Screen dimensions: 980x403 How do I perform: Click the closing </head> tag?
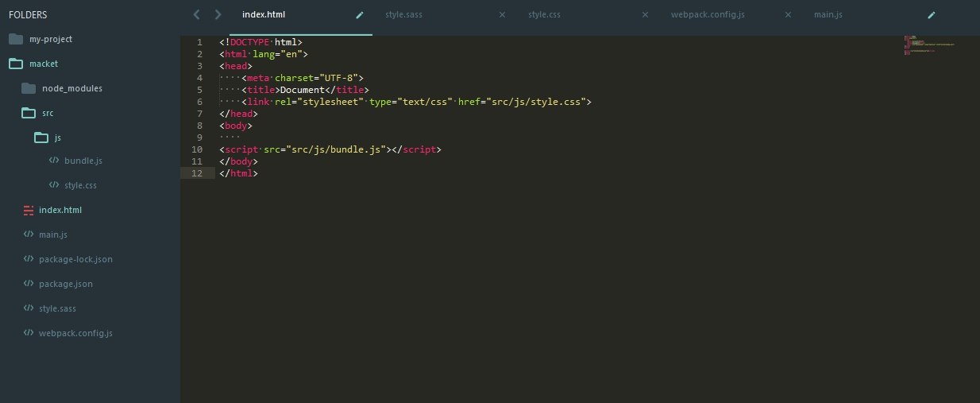(x=238, y=114)
